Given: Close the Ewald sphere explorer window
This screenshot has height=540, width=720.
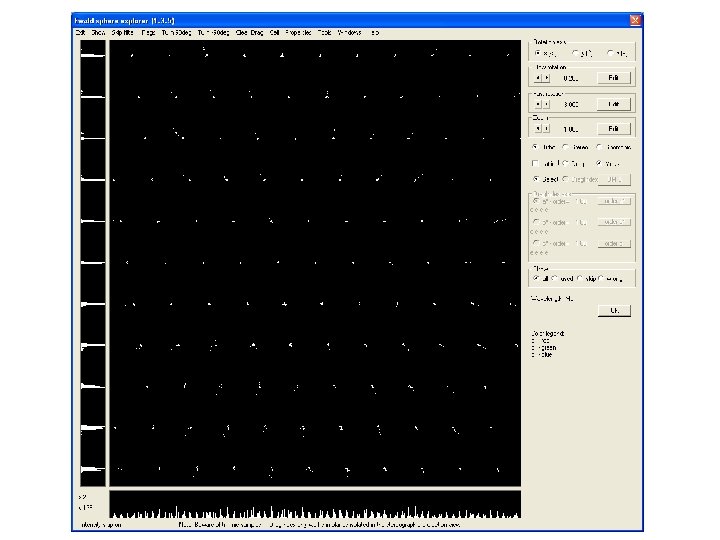Looking at the screenshot, I should (635, 20).
